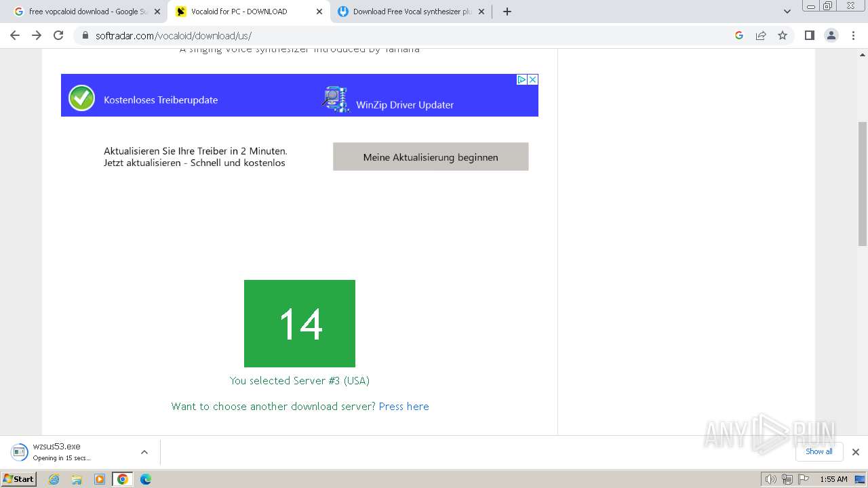The image size is (868, 488).
Task: Click the Google icon in address bar
Action: (739, 35)
